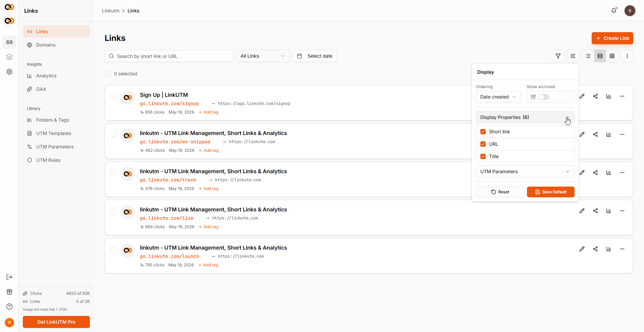Edit the go.linkutm.com/launch link
The width and height of the screenshot is (644, 332).
pyautogui.click(x=582, y=249)
